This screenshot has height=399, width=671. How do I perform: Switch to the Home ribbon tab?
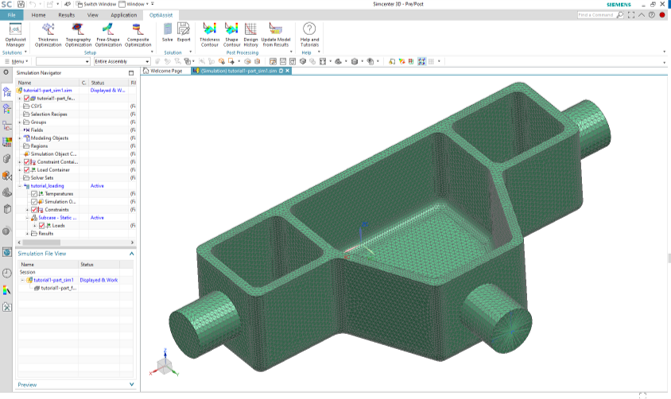point(39,15)
